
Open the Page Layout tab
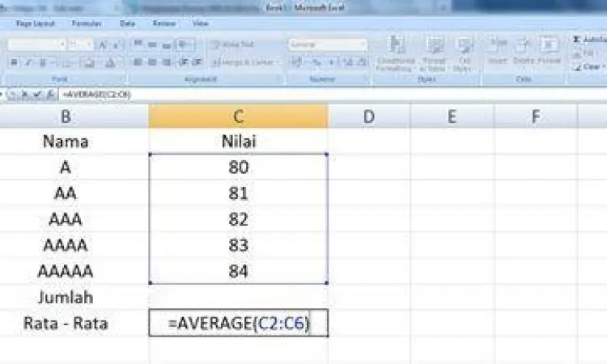[x=32, y=24]
